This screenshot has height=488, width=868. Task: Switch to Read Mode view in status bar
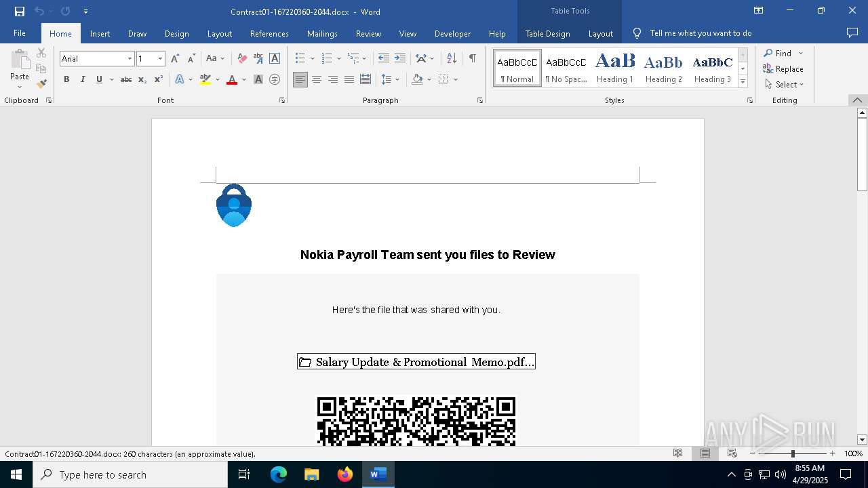point(677,453)
